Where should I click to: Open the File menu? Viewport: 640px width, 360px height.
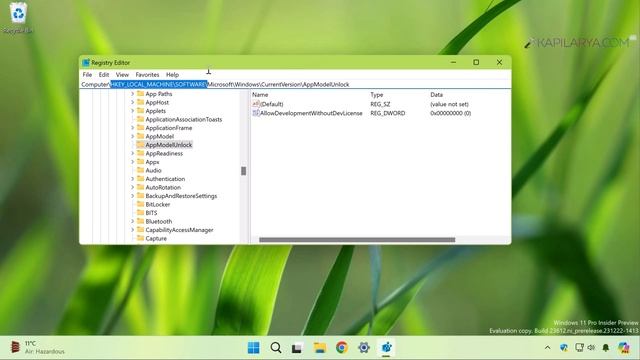pyautogui.click(x=87, y=75)
